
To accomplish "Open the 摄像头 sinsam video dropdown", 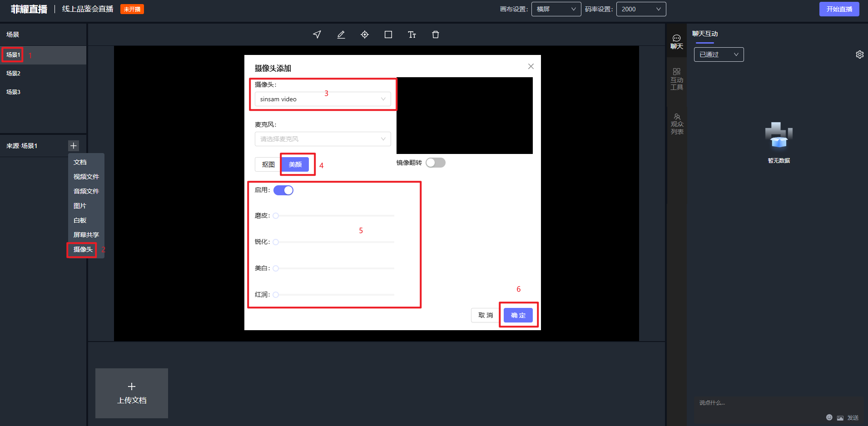I will tap(322, 99).
